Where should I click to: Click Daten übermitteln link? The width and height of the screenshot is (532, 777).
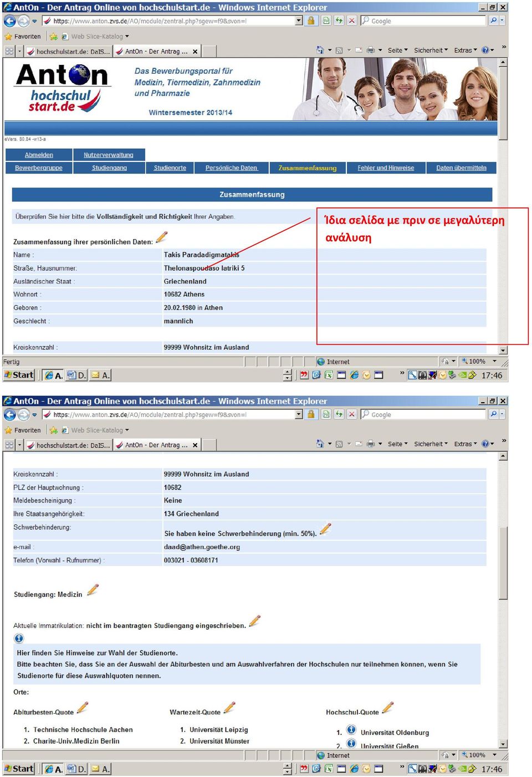tap(461, 168)
